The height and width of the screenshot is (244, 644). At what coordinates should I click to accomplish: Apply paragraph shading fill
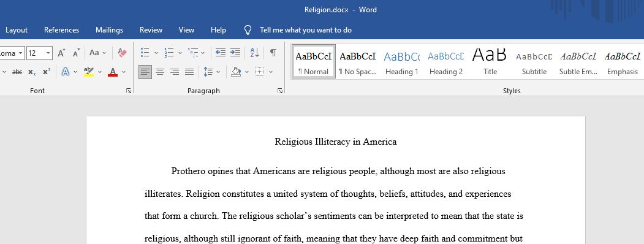[236, 72]
